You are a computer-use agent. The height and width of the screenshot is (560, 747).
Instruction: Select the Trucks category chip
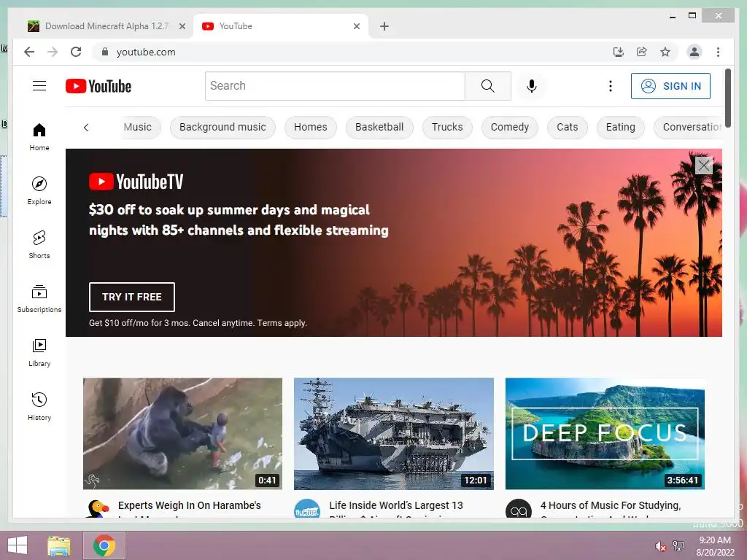point(447,127)
